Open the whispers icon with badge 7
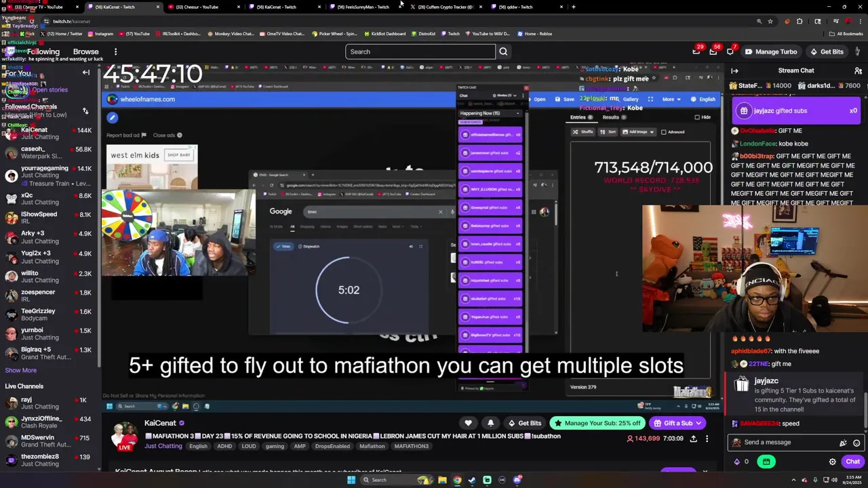868x488 pixels. point(730,52)
